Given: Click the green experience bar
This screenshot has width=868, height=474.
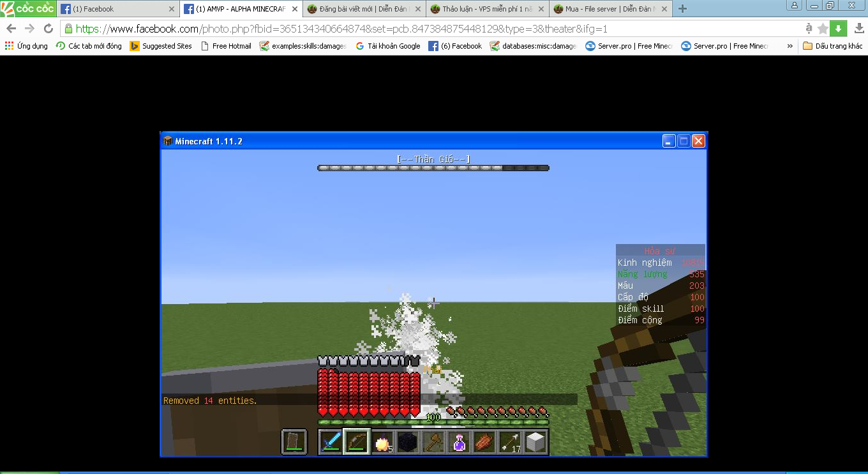Looking at the screenshot, I should (433, 422).
